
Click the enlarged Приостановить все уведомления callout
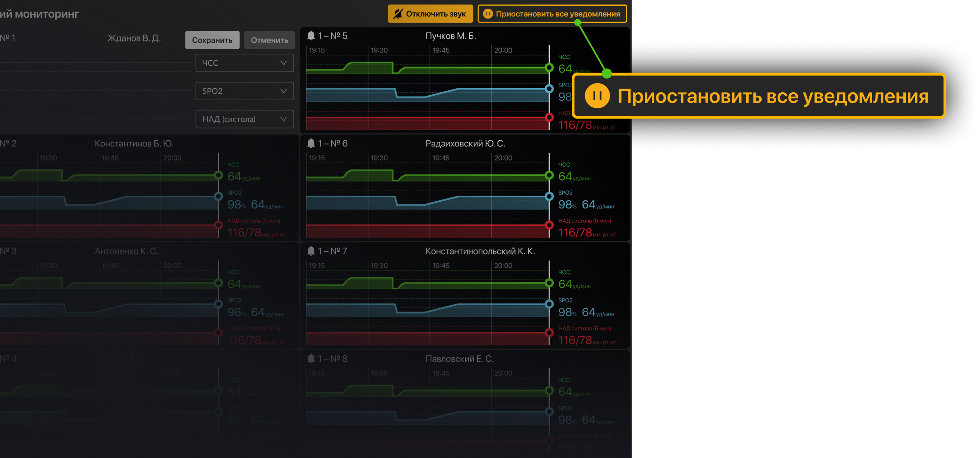pos(759,96)
